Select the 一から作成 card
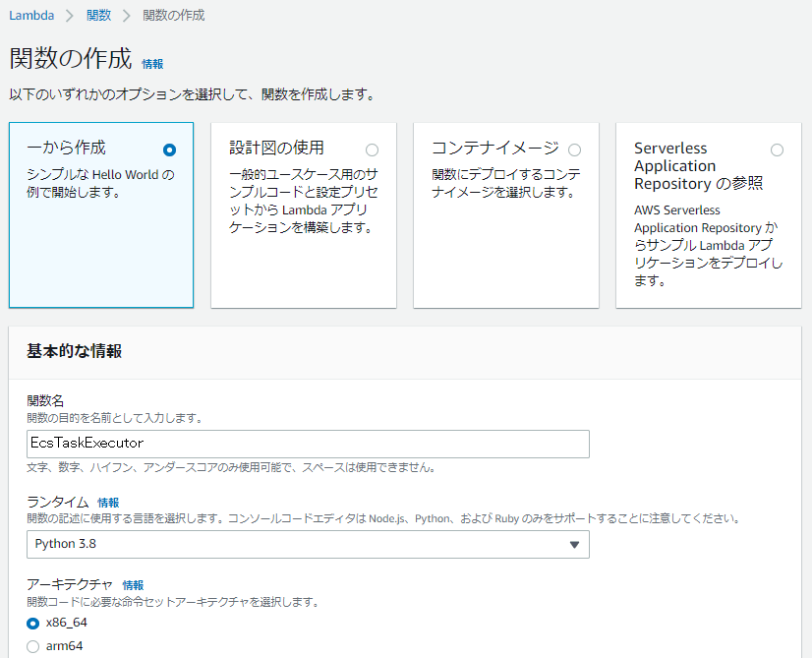Image resolution: width=812 pixels, height=658 pixels. tap(100, 214)
